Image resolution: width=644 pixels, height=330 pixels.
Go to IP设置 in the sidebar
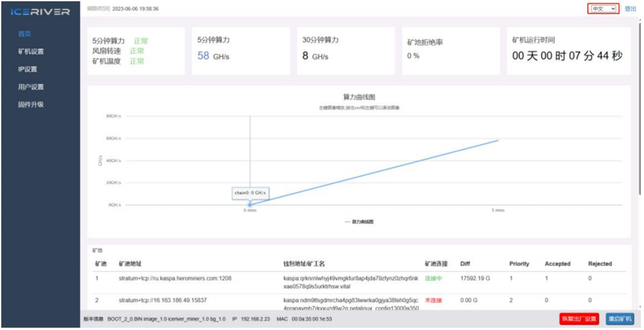coord(27,69)
